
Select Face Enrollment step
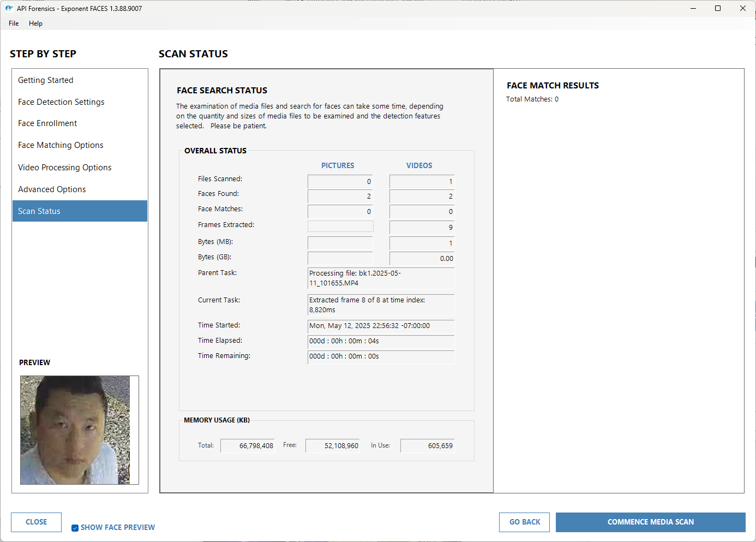pos(47,123)
